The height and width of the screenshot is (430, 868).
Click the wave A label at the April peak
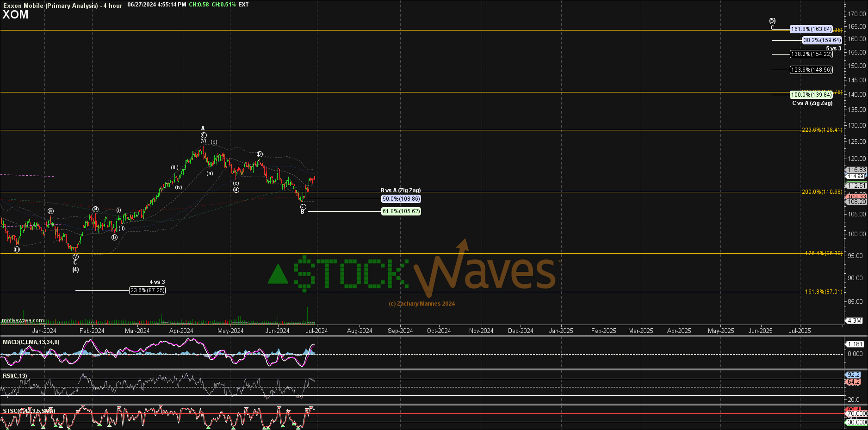[203, 129]
